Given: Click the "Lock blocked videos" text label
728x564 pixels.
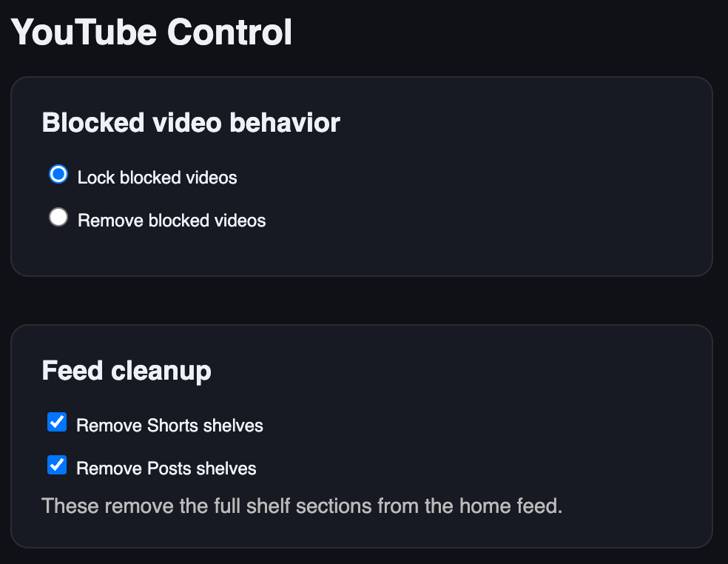Looking at the screenshot, I should pyautogui.click(x=157, y=177).
